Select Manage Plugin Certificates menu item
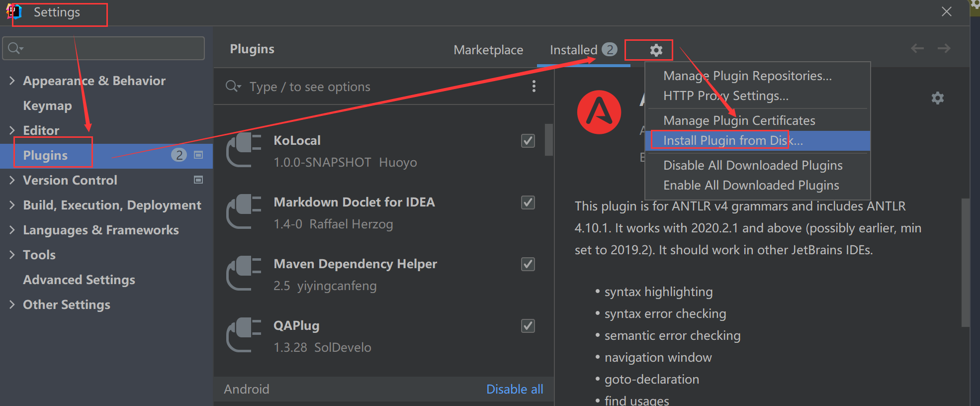 (739, 121)
